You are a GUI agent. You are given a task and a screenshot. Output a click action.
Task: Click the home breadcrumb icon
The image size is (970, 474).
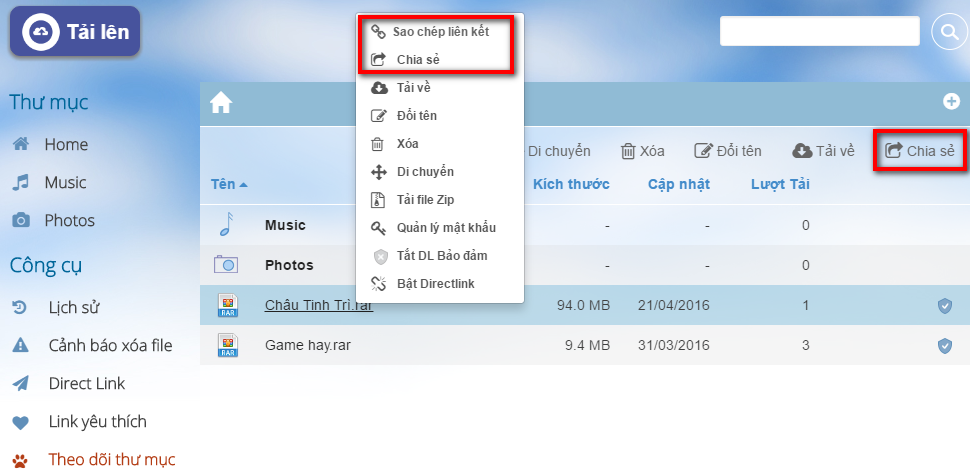tap(221, 103)
